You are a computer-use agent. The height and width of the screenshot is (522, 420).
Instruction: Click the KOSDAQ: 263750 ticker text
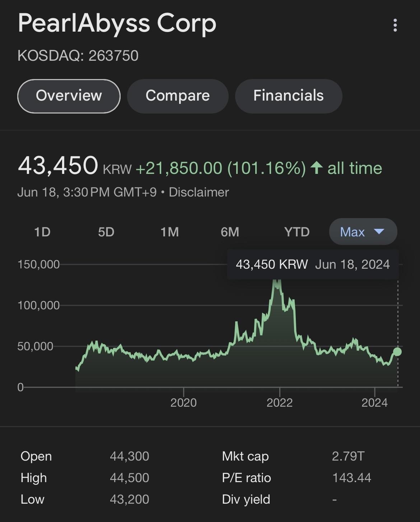(78, 56)
